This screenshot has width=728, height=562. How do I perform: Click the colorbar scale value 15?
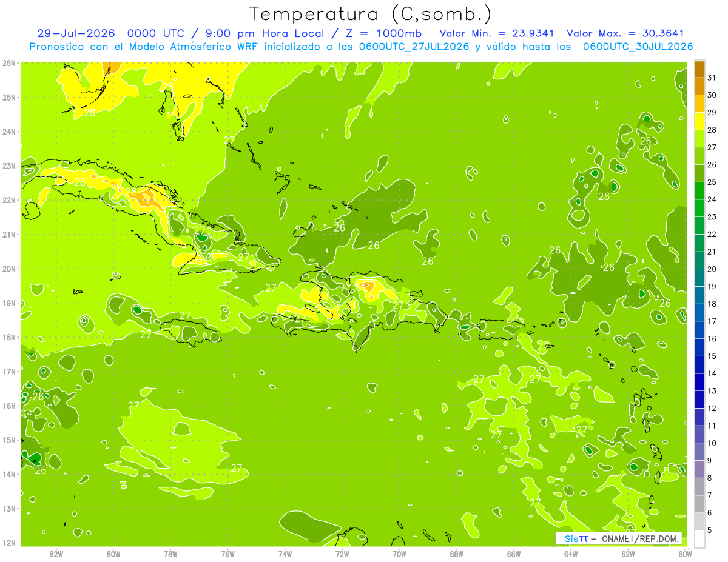click(x=712, y=356)
